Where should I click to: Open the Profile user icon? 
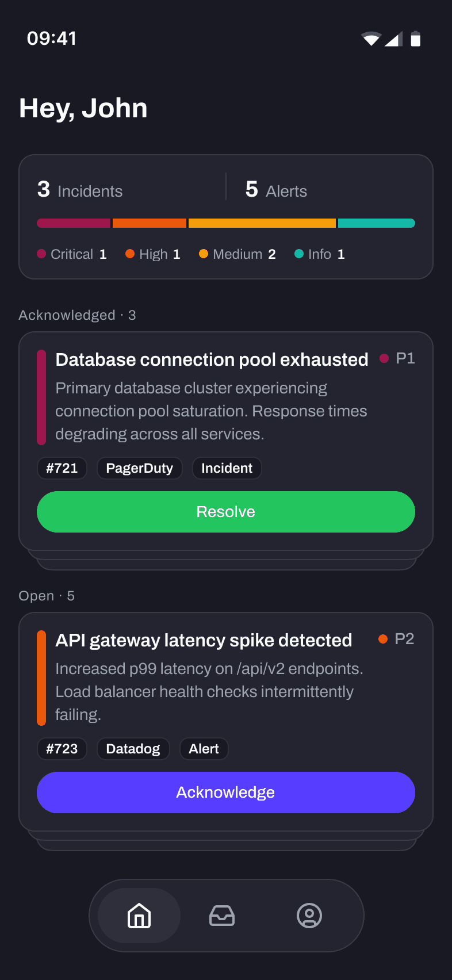309,916
